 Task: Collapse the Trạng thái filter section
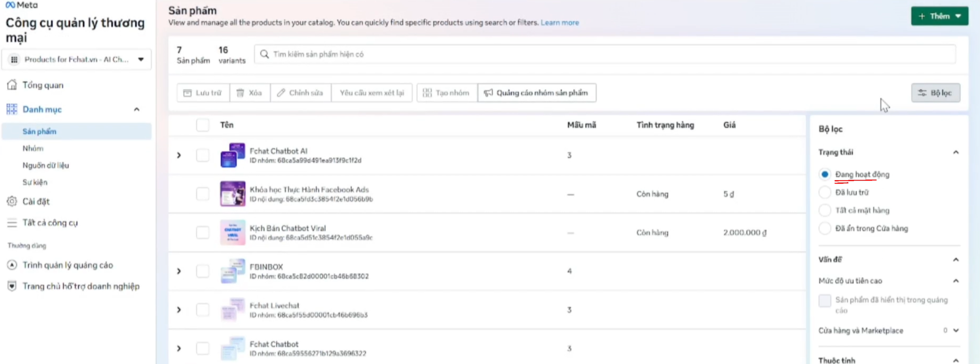955,152
